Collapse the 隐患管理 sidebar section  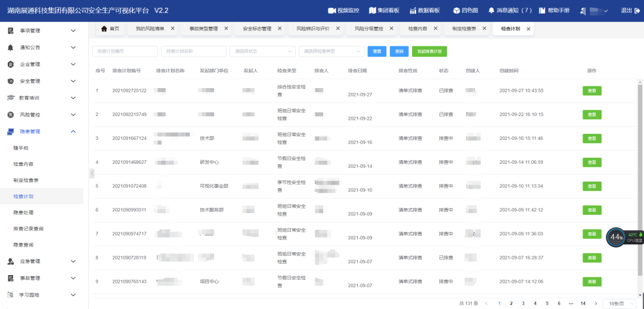(73, 131)
